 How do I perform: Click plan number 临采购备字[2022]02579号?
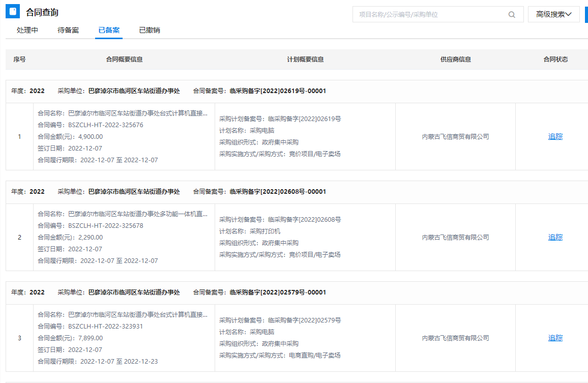(305, 320)
